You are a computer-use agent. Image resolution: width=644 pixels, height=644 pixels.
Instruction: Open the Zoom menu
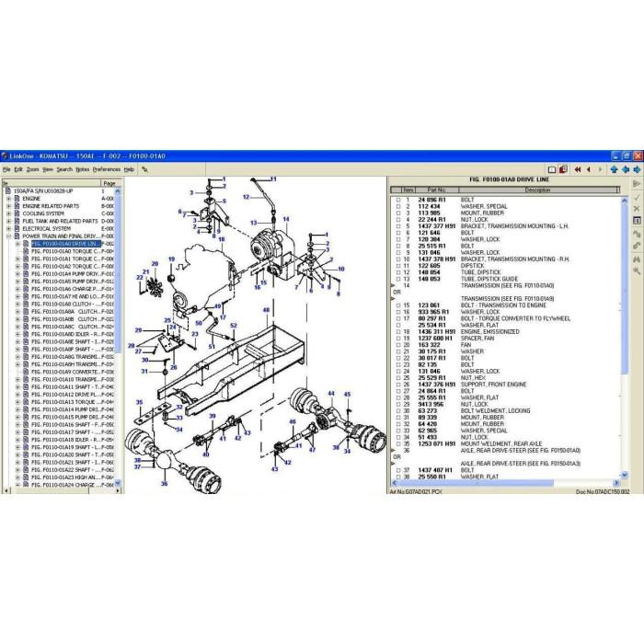pyautogui.click(x=32, y=169)
